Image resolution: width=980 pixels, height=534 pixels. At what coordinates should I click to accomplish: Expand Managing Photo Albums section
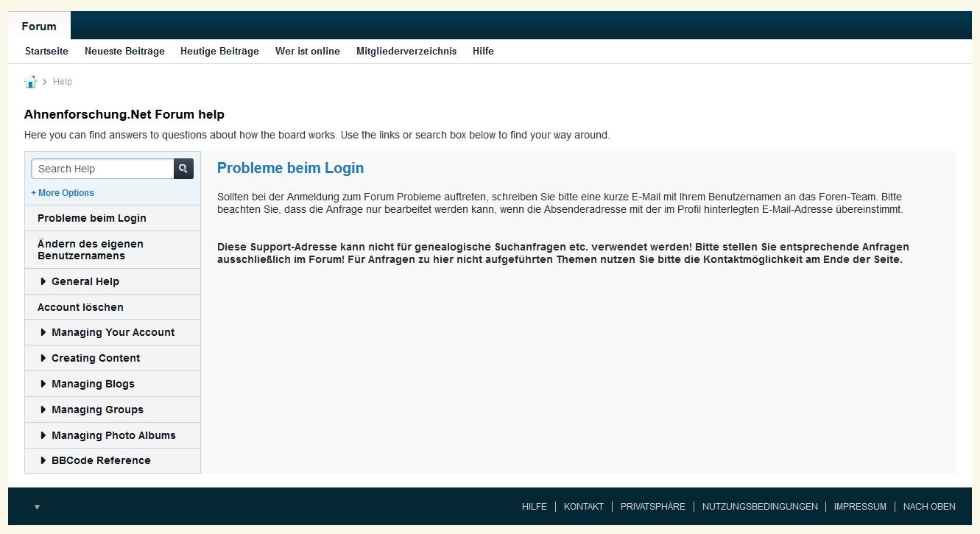pyautogui.click(x=113, y=435)
